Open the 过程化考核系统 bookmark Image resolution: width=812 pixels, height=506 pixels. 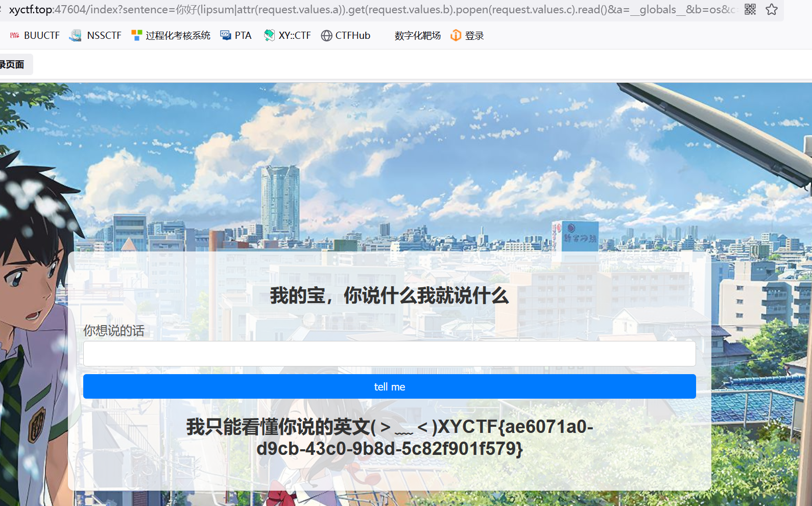click(171, 35)
